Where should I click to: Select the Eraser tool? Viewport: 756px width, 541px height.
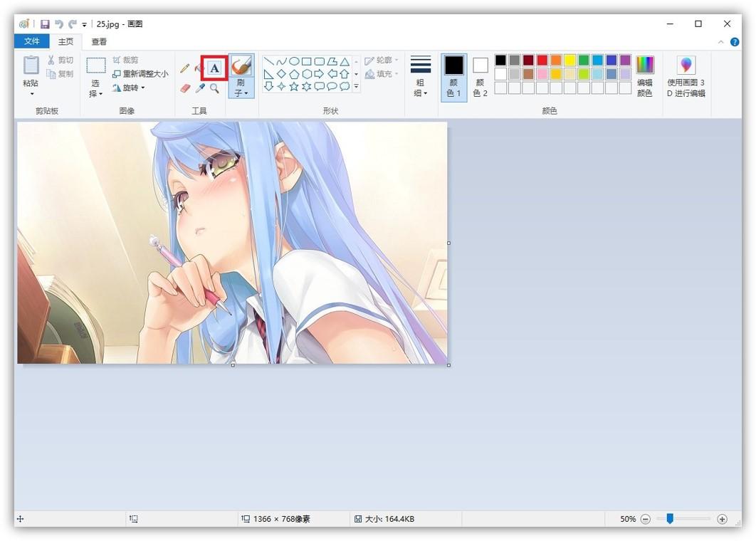(186, 88)
